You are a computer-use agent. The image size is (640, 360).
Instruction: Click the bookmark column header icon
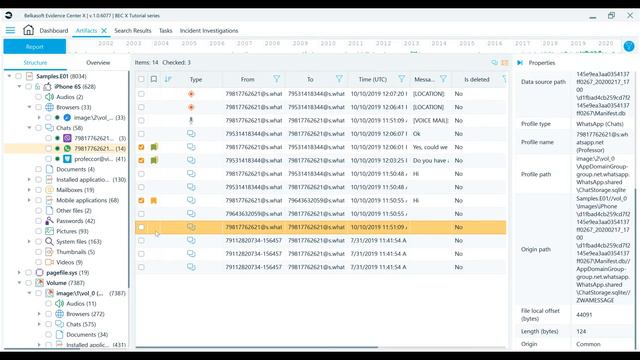(154, 79)
